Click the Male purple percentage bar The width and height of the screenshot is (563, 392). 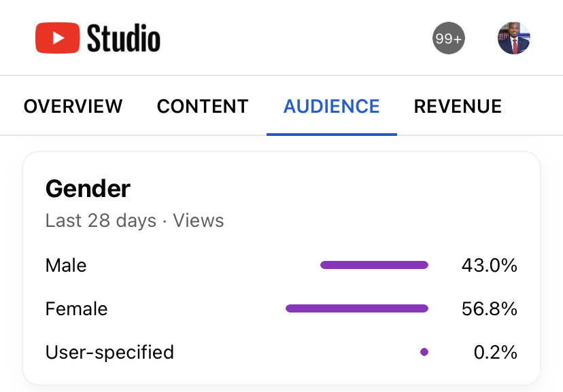[x=374, y=265]
